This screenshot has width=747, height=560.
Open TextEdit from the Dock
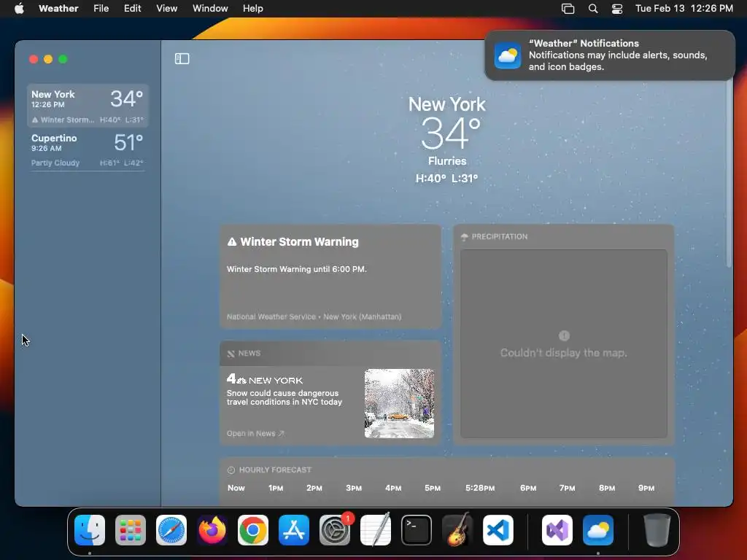click(376, 530)
